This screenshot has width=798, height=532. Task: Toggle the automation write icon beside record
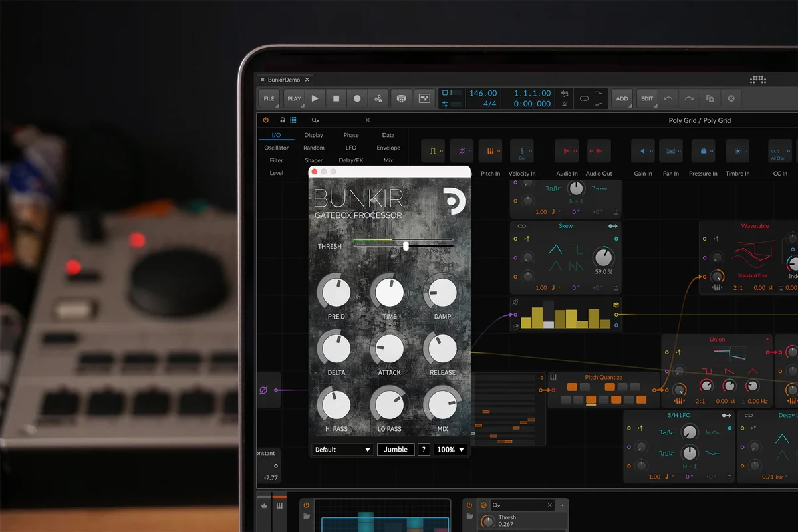378,98
